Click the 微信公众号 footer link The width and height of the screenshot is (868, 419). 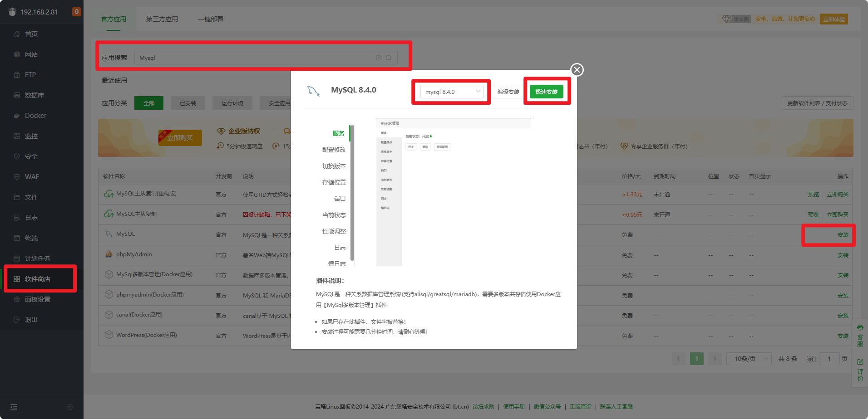pyautogui.click(x=547, y=407)
